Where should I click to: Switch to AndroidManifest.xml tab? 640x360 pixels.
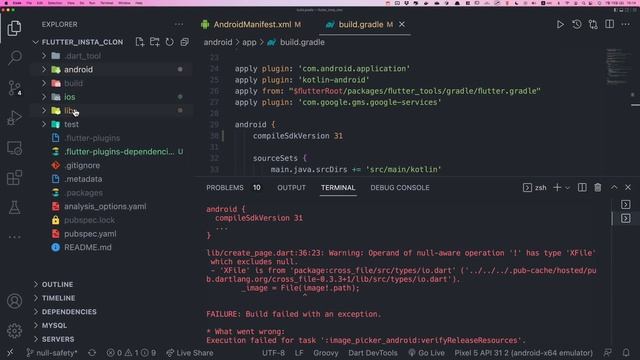252,24
